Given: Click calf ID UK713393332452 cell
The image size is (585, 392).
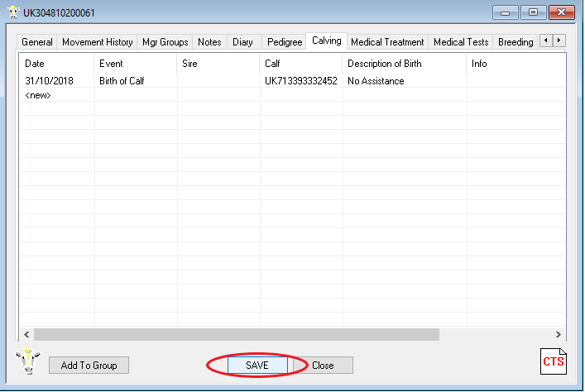Looking at the screenshot, I should (300, 81).
